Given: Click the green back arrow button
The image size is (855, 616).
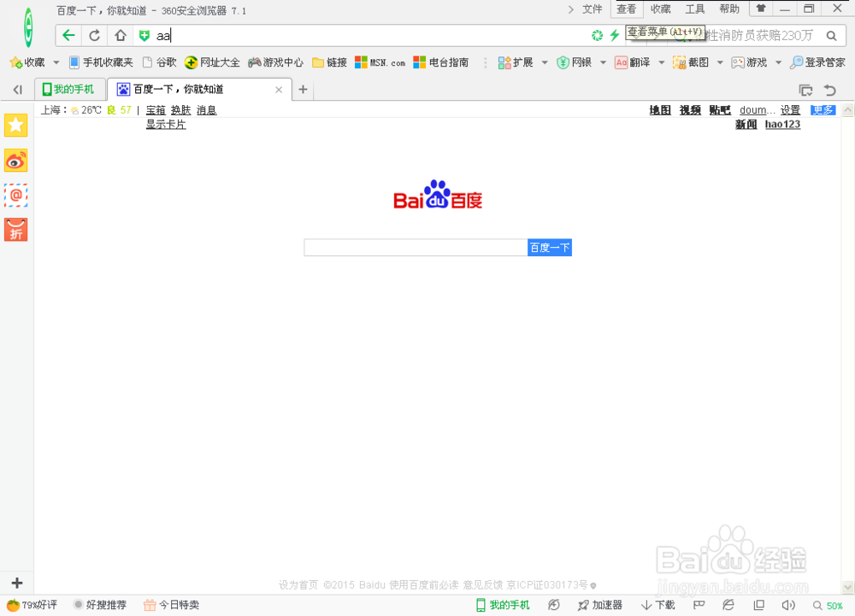Looking at the screenshot, I should pyautogui.click(x=68, y=36).
